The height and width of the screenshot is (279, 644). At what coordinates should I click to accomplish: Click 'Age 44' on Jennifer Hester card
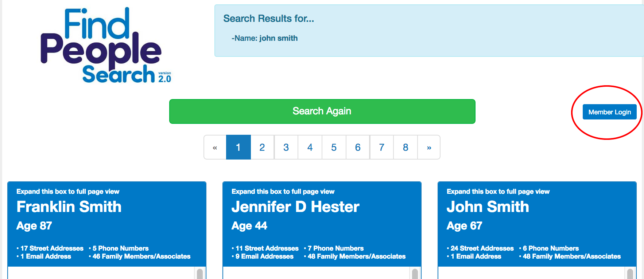coord(249,226)
